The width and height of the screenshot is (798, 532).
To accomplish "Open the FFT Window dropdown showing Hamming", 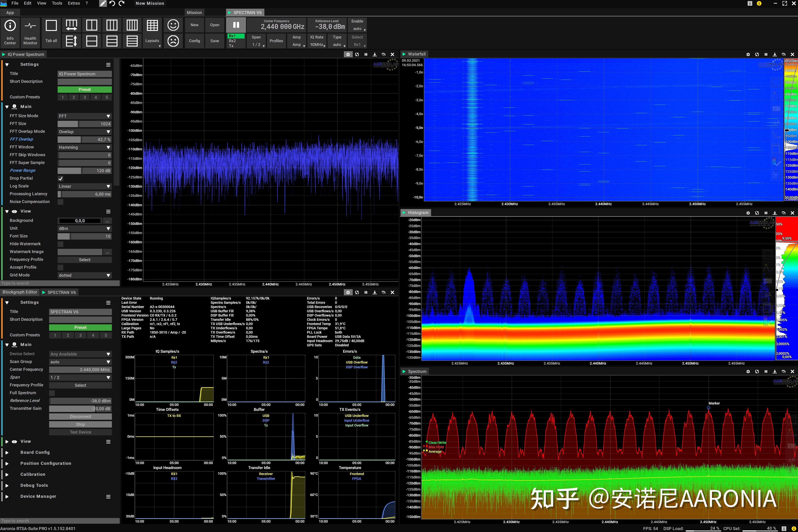I will (84, 147).
